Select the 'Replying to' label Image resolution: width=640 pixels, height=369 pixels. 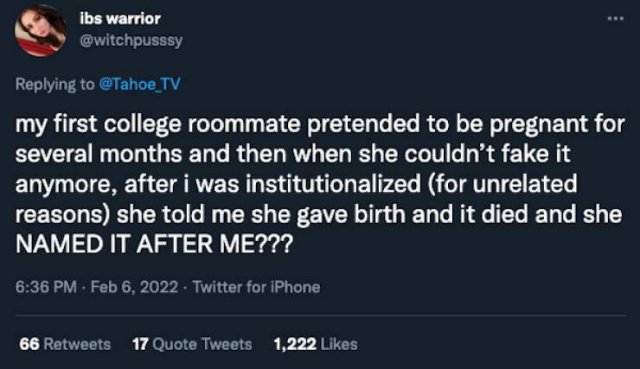(x=55, y=84)
